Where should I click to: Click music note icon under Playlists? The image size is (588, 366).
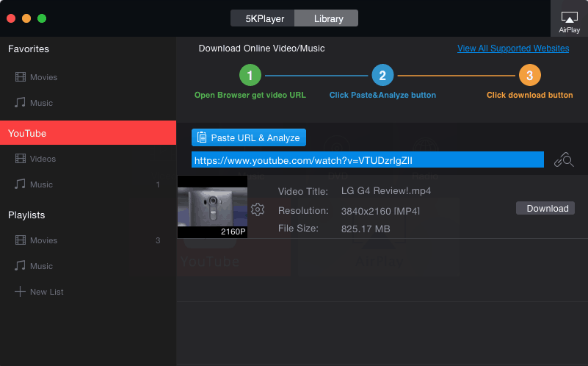[20, 266]
